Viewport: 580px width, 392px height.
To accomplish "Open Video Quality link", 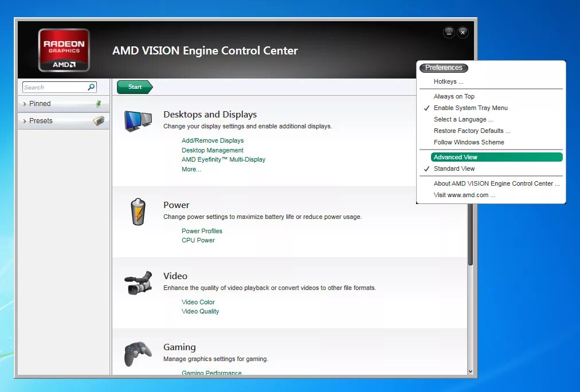I will coord(200,311).
